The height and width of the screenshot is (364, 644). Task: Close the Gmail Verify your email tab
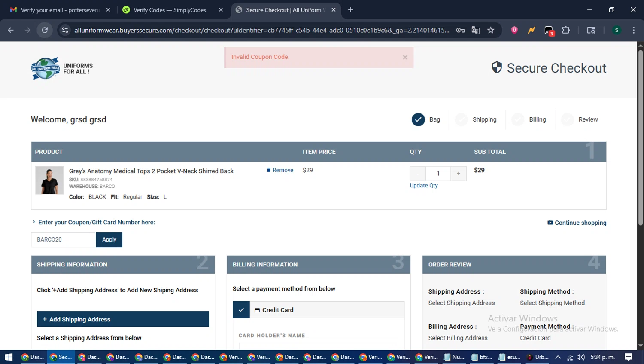(108, 10)
